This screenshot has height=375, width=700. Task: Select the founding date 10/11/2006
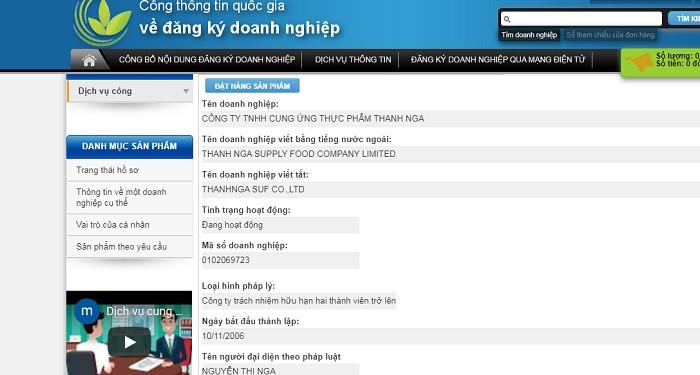tap(223, 336)
